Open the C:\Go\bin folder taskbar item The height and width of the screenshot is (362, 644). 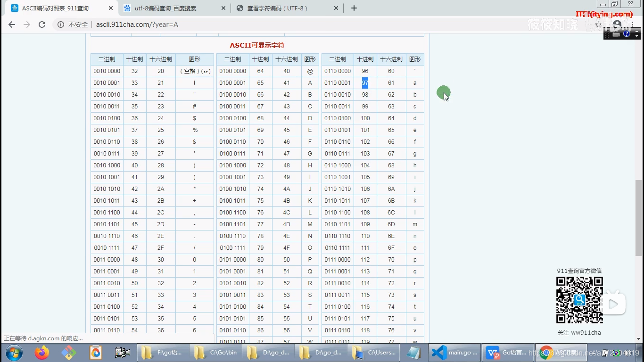(x=215, y=353)
